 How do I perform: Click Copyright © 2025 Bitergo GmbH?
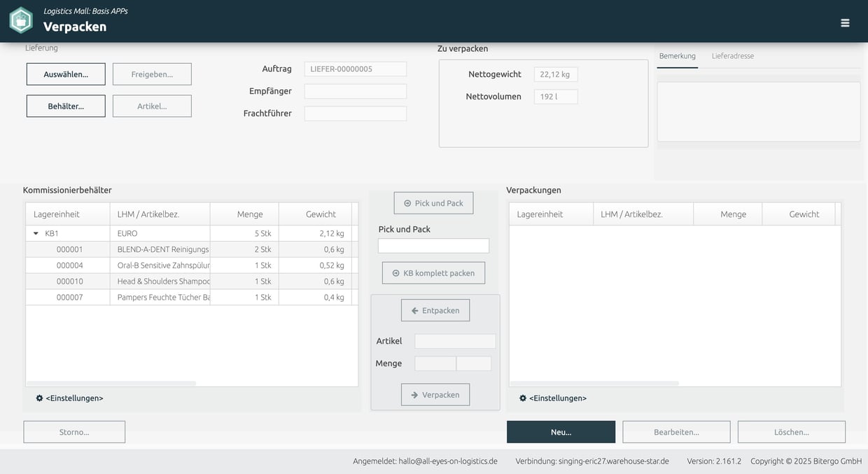click(x=806, y=461)
